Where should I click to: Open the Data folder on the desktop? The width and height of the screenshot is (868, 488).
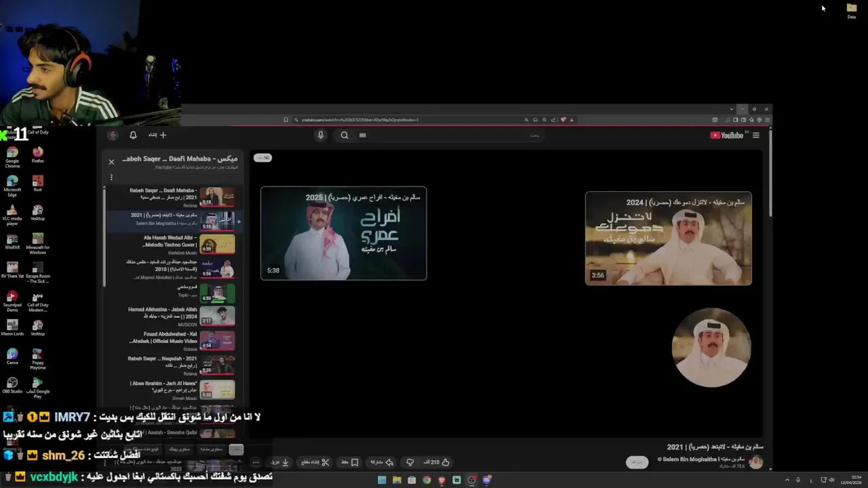coord(852,11)
